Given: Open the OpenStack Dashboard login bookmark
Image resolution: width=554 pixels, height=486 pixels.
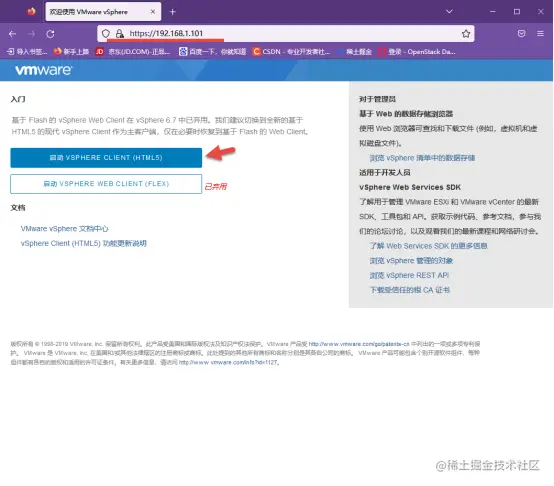Looking at the screenshot, I should coord(417,52).
